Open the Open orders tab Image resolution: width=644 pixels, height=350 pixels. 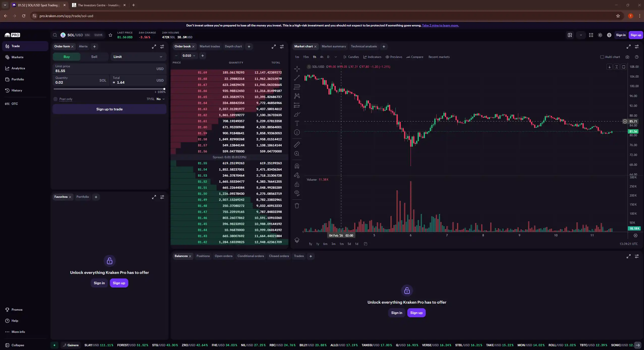pyautogui.click(x=223, y=256)
